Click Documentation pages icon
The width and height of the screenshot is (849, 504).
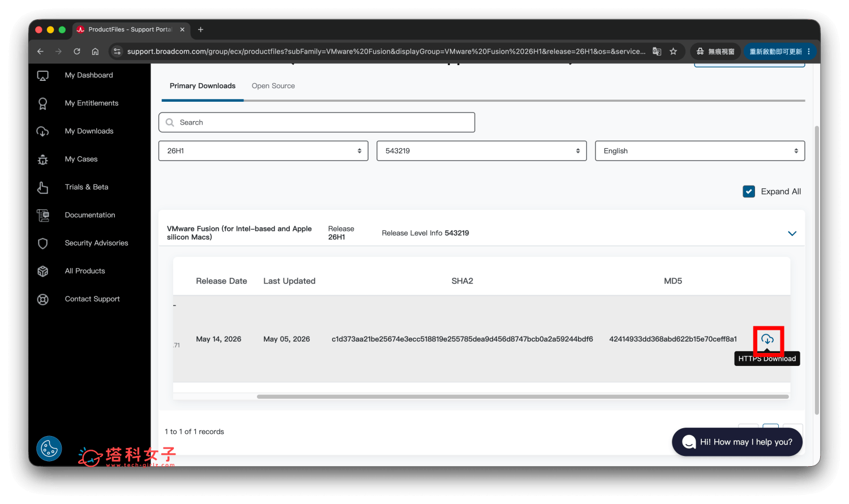coord(42,215)
